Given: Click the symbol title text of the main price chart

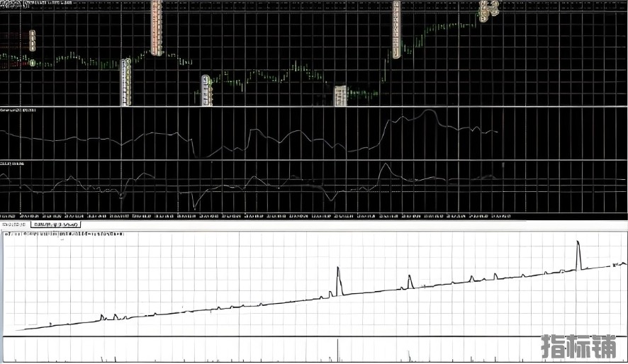Looking at the screenshot, I should coord(43,4).
